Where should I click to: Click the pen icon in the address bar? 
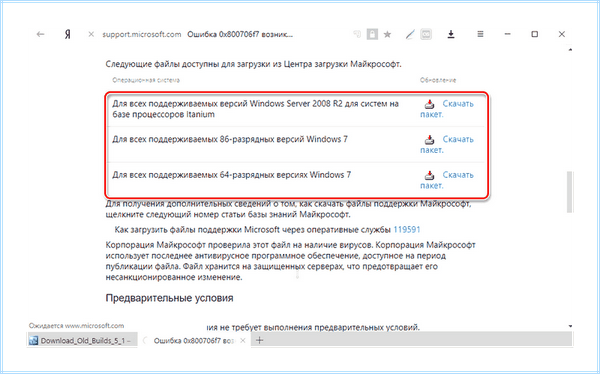pos(410,35)
